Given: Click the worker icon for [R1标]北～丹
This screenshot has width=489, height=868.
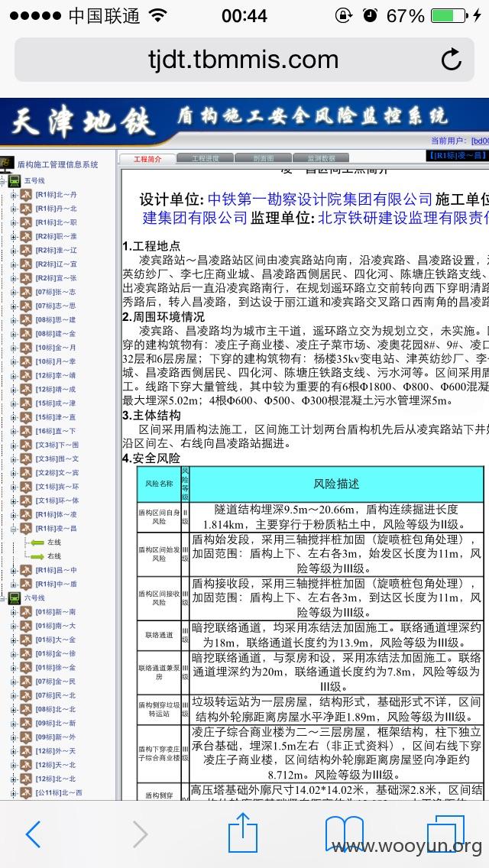Looking at the screenshot, I should point(26,194).
